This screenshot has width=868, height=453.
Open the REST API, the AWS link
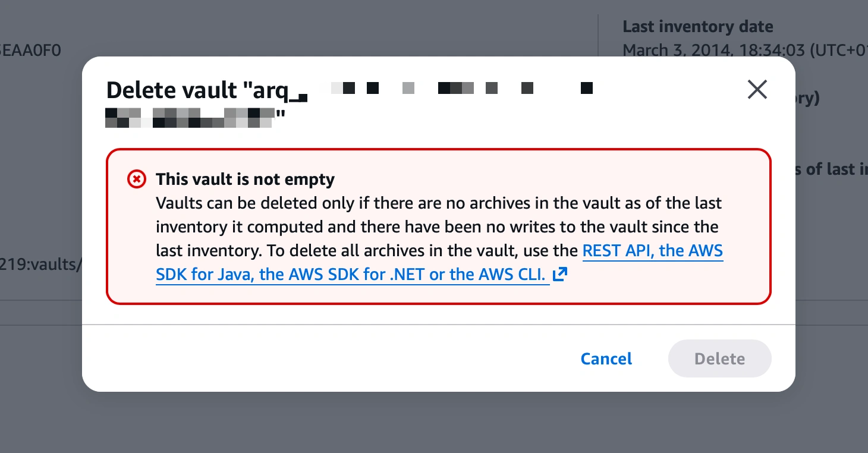pos(652,251)
